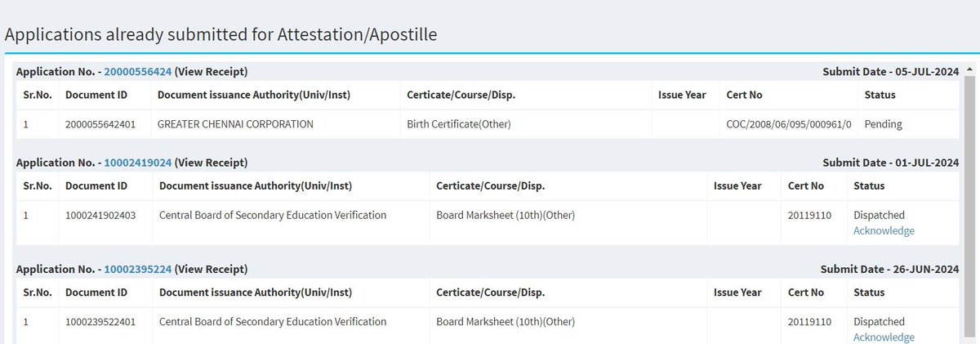980x344 pixels.
Task: Click Dispatched status for document 1000239522401
Action: point(879,322)
